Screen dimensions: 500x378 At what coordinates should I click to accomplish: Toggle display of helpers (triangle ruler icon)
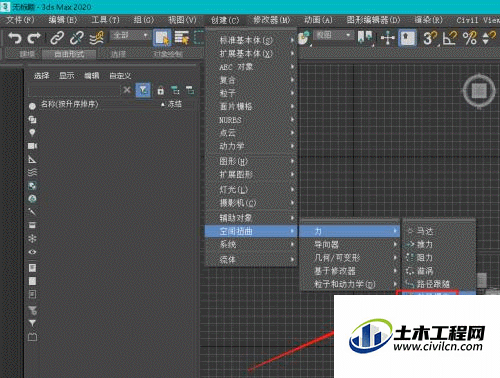(32, 159)
